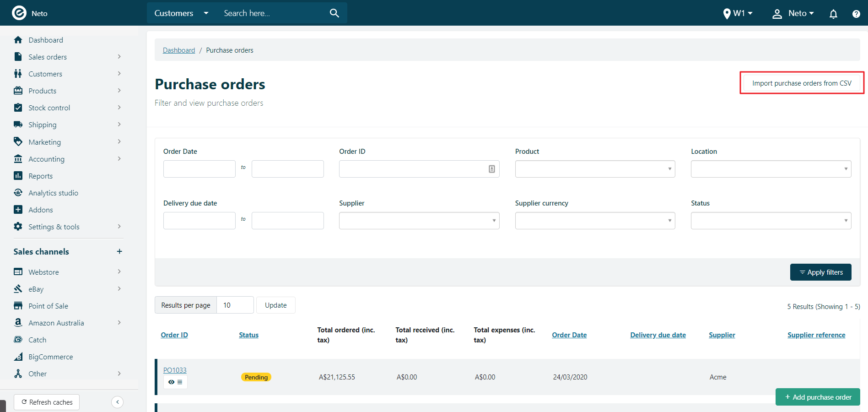Open the W1 warehouse dropdown
This screenshot has height=412, width=868.
[x=738, y=13]
